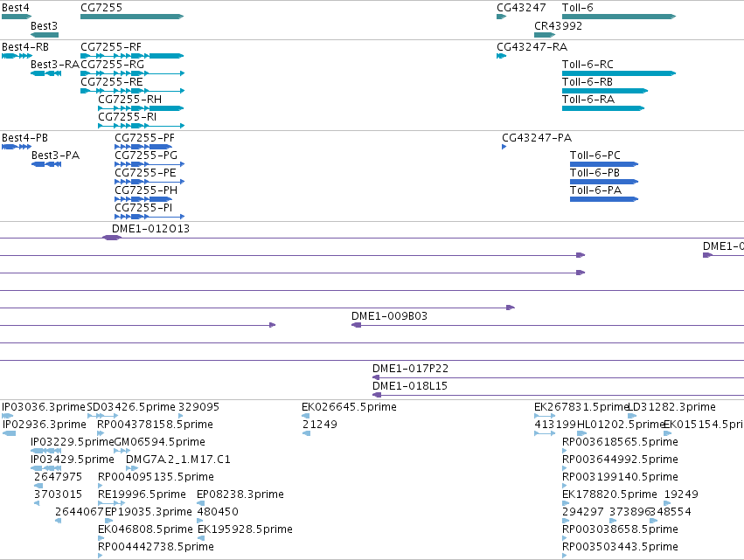744x560 pixels.
Task: Select transcript CG7255-RH
Action: [x=141, y=108]
